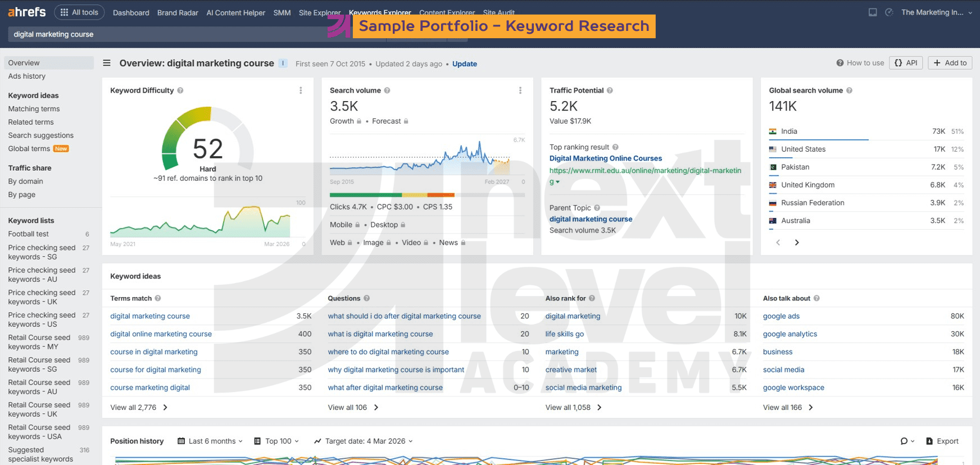Click the API button
The height and width of the screenshot is (465, 980).
(x=906, y=63)
